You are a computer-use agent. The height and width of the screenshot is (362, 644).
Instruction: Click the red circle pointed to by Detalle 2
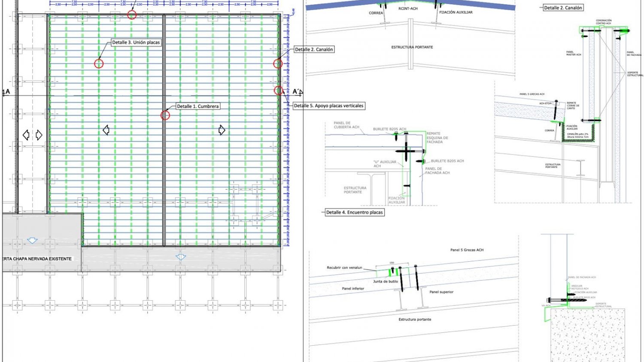pos(278,64)
